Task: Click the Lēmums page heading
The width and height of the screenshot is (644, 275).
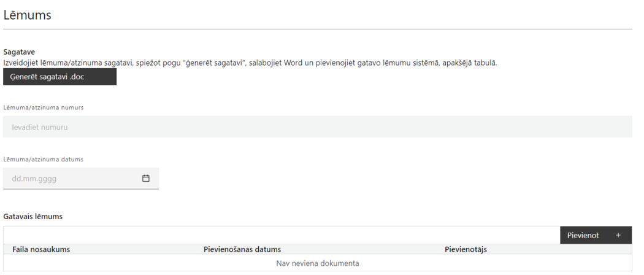Action: tap(28, 15)
